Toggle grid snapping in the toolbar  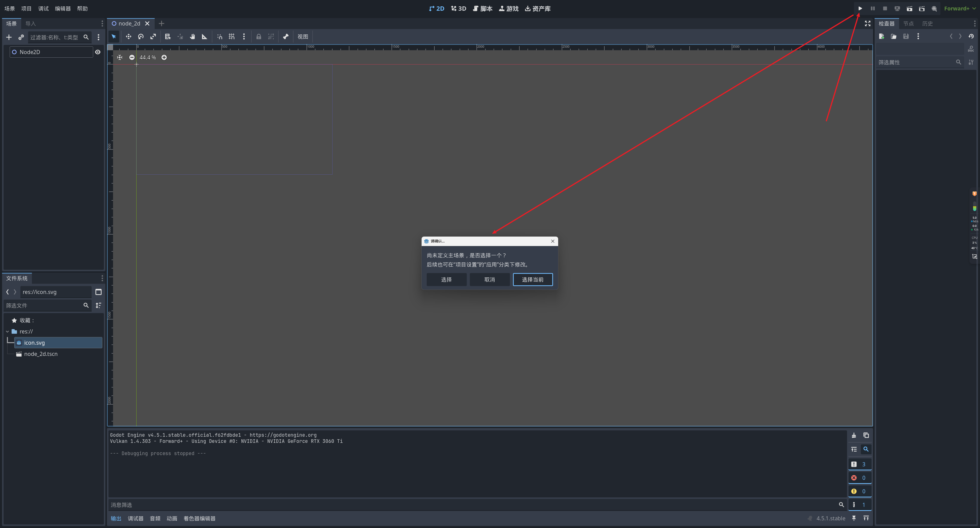pos(231,36)
